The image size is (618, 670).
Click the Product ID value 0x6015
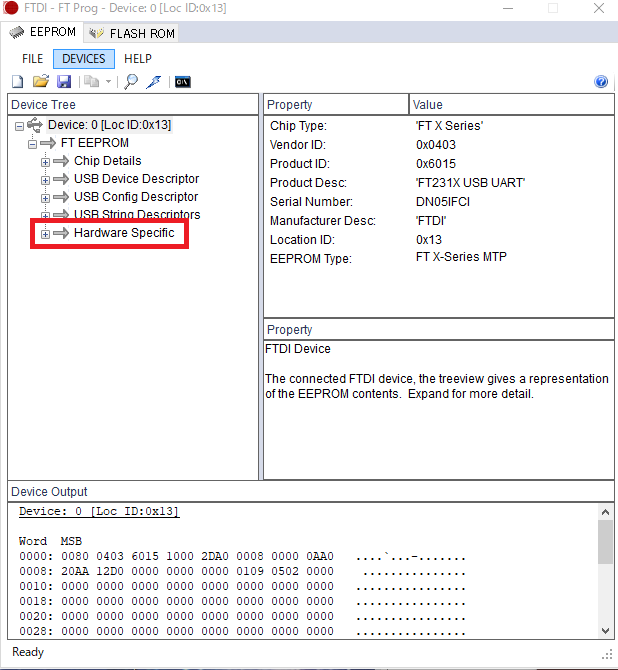tap(436, 164)
